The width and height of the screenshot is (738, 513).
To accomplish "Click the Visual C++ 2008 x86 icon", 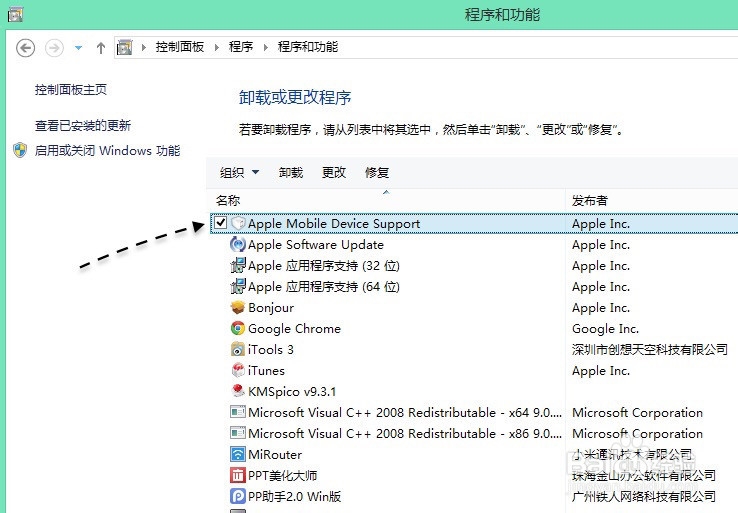I will pyautogui.click(x=238, y=433).
